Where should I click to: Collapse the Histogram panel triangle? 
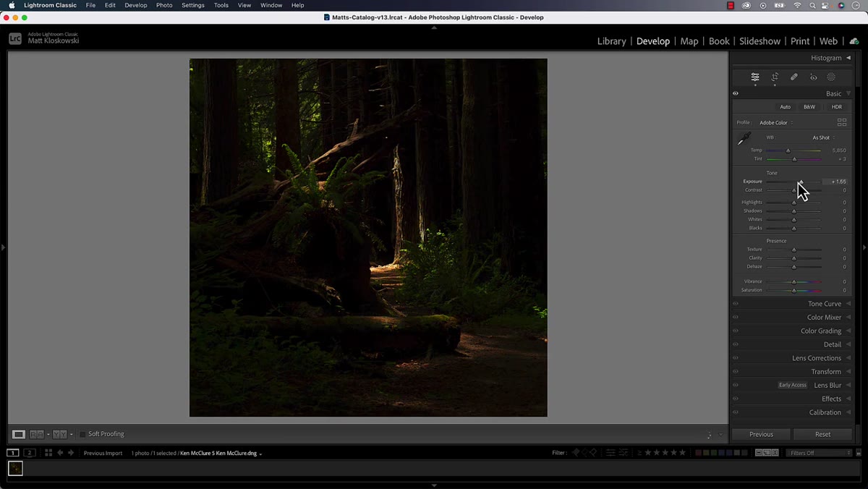[848, 58]
